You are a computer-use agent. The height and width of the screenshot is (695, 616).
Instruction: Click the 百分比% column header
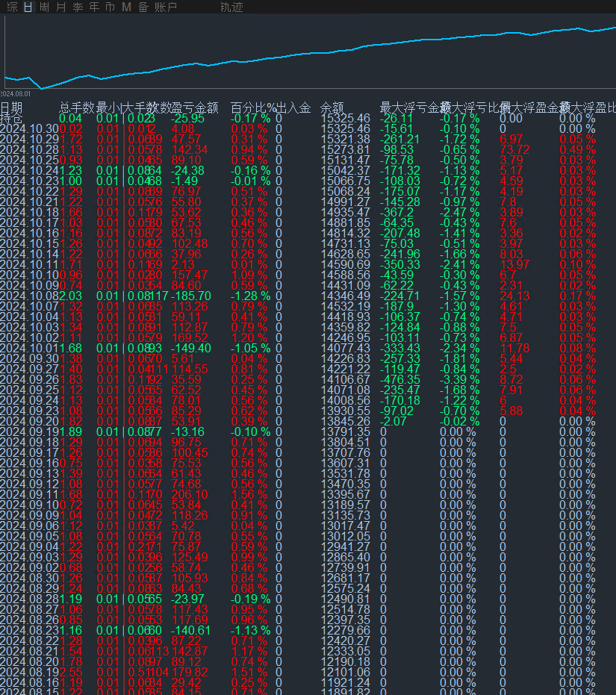click(x=252, y=107)
